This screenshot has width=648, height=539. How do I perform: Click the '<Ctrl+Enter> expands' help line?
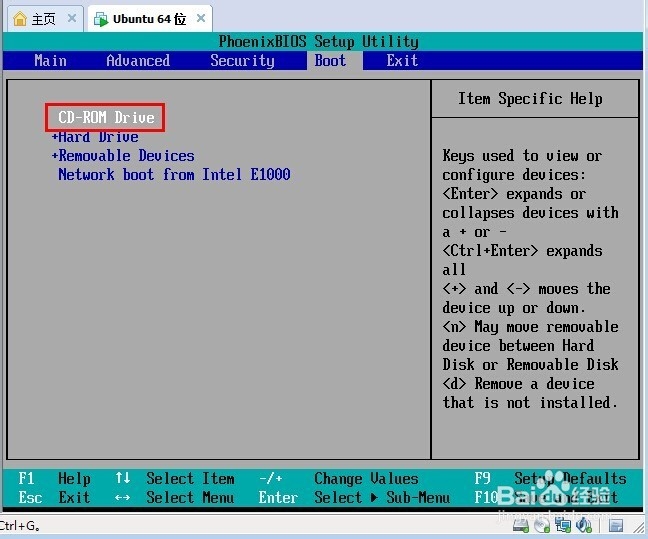[x=522, y=251]
